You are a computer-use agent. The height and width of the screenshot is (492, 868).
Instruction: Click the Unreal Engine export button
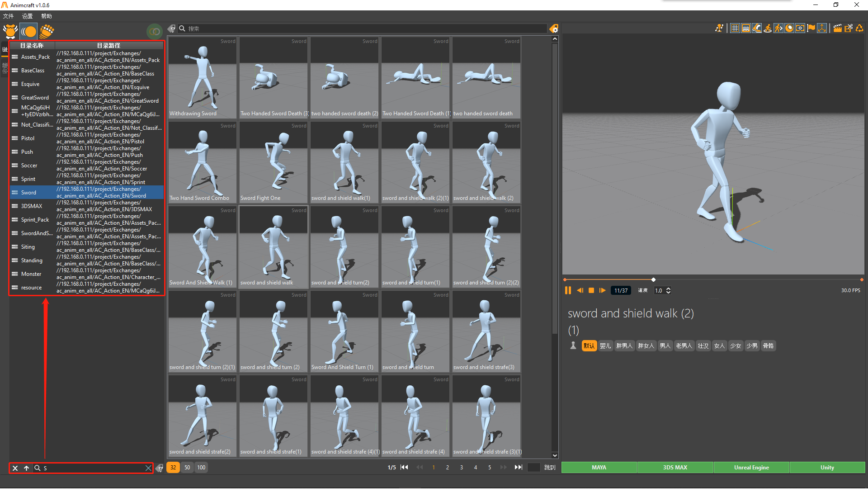coord(751,467)
